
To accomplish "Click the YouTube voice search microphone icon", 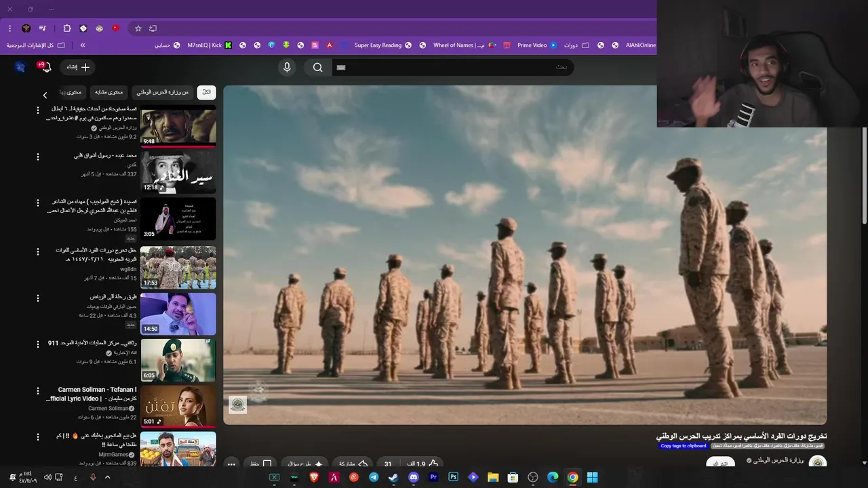I will [x=287, y=67].
